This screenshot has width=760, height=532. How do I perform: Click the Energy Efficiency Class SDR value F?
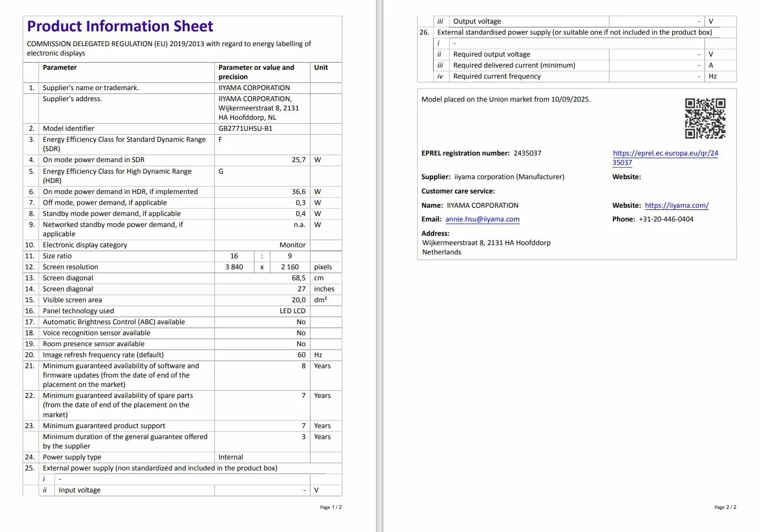pos(220,140)
